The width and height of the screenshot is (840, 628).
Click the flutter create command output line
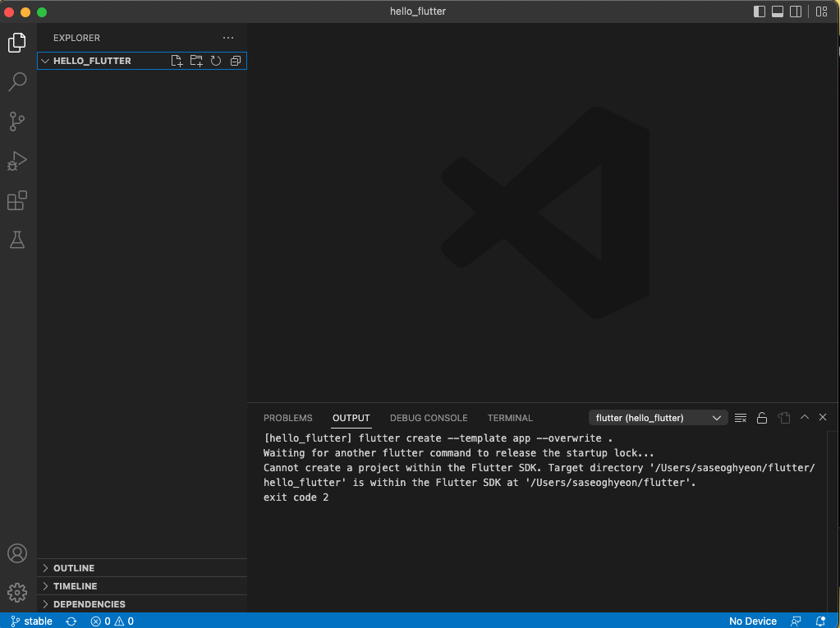tap(438, 438)
